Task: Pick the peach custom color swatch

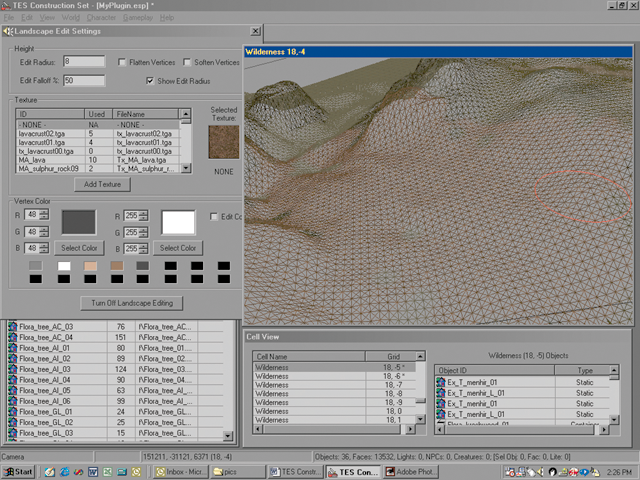Action: tap(91, 265)
